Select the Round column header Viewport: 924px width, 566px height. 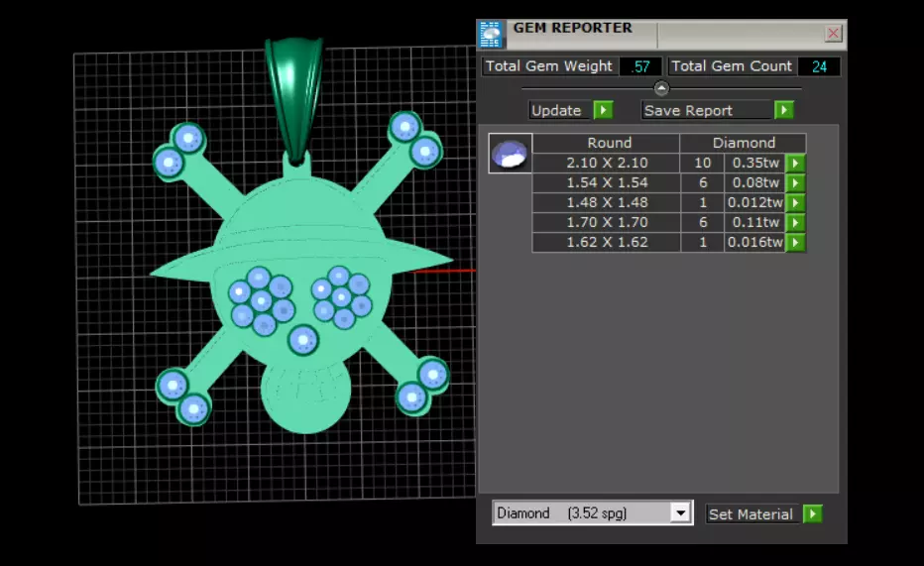(x=607, y=143)
